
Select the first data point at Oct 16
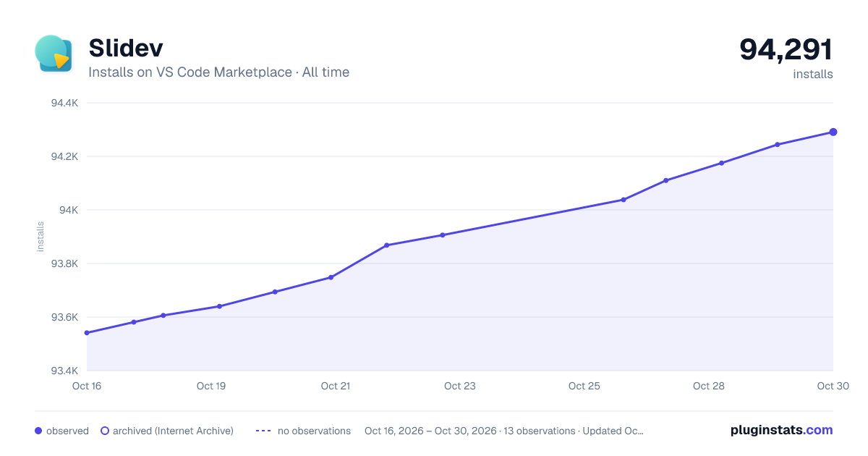coord(87,333)
